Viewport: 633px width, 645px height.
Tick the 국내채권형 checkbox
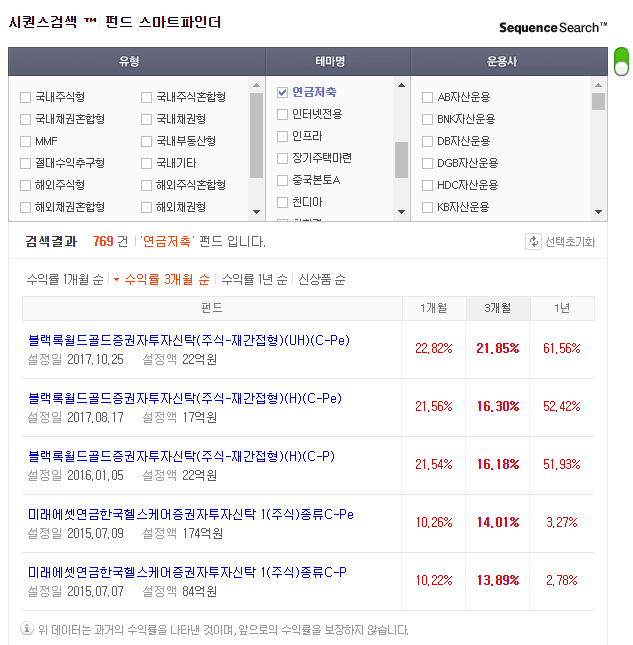(146, 119)
